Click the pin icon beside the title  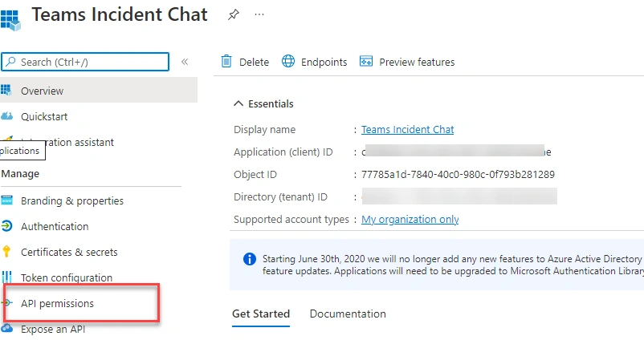[234, 14]
